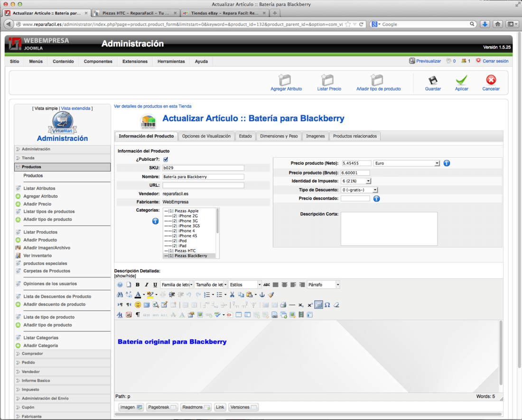This screenshot has height=420, width=522.
Task: Open the Estilos dropdown
Action: coord(245,284)
